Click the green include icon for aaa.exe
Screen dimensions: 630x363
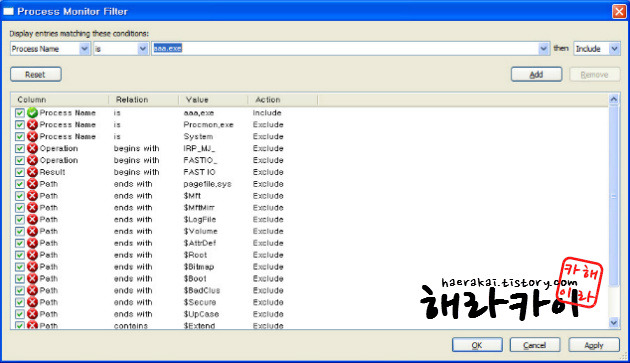pyautogui.click(x=33, y=113)
